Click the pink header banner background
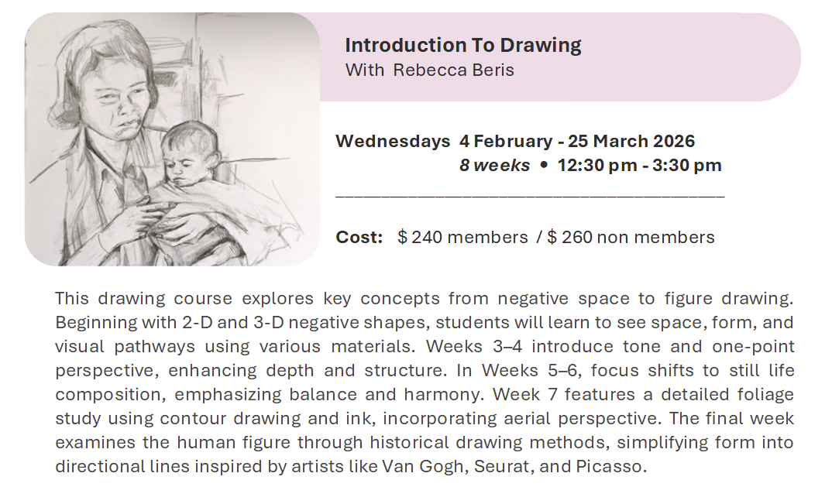Image resolution: width=832 pixels, height=504 pixels. 697,58
